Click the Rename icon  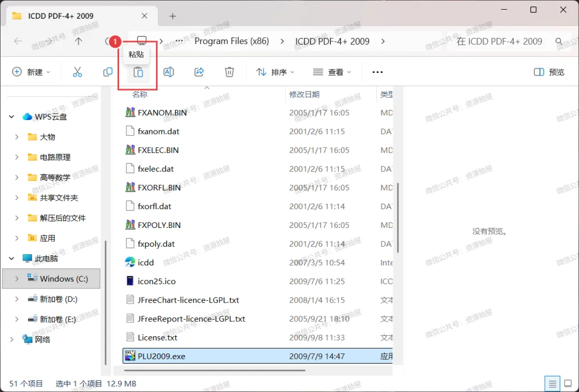click(x=169, y=72)
